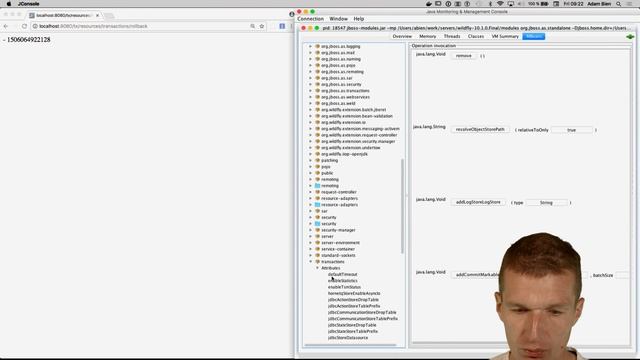Switch to the Threads tab
This screenshot has width=640, height=360.
(452, 36)
